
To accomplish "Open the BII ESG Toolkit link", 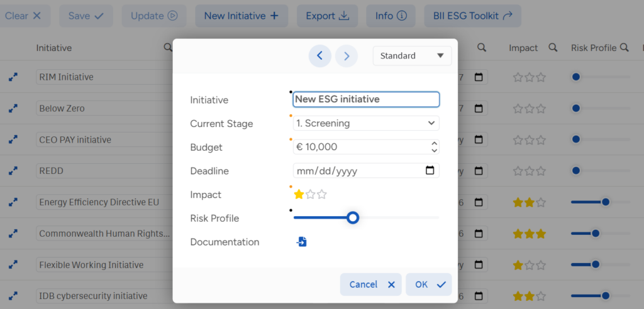I will point(472,16).
